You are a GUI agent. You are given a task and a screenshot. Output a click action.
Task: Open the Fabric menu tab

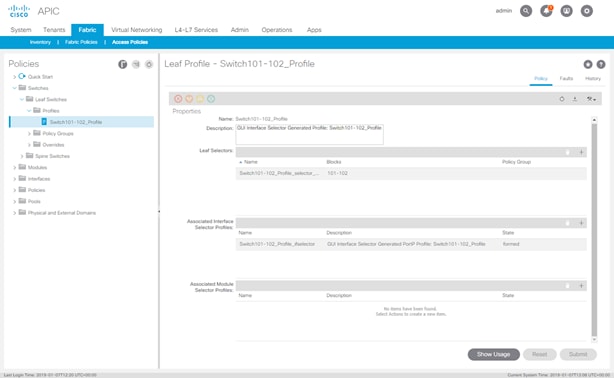[87, 30]
